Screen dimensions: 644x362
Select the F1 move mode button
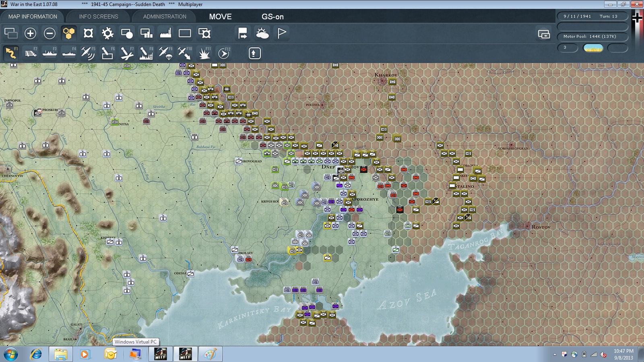11,53
